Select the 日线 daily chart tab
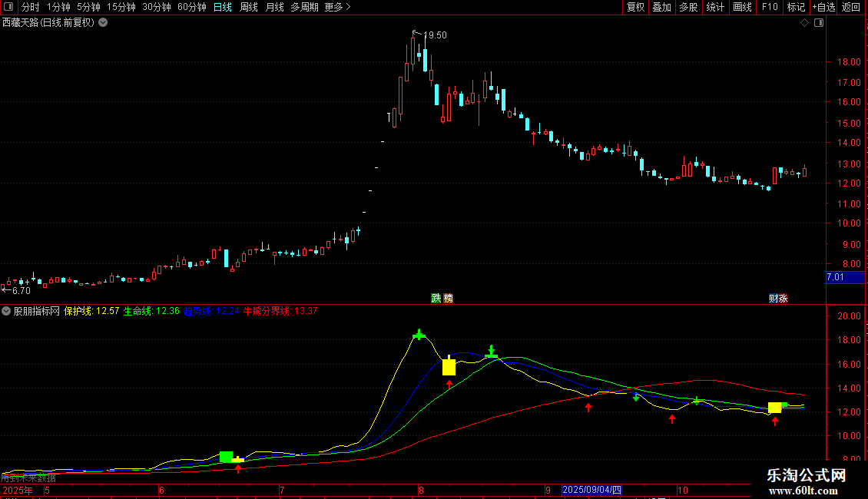868x499 pixels. 223,7
